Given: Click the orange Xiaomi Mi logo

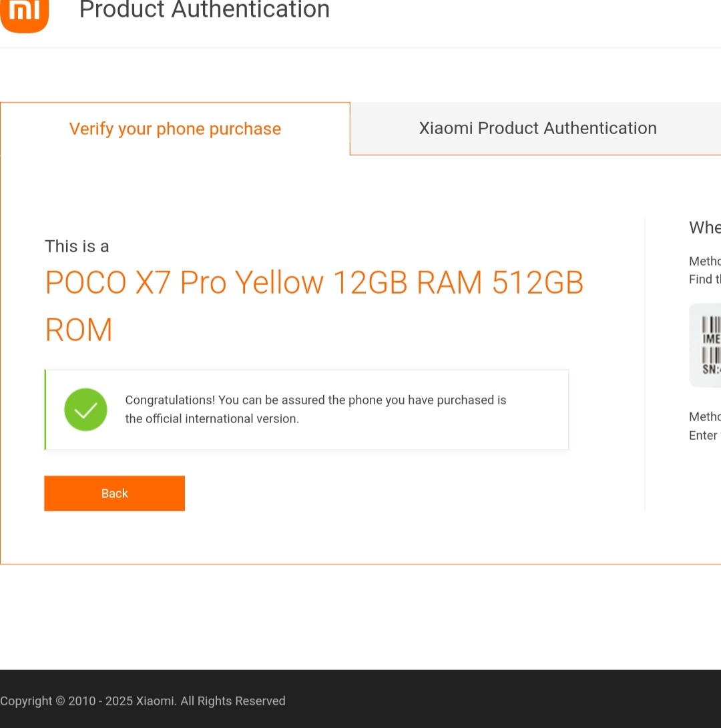Looking at the screenshot, I should coord(25,13).
